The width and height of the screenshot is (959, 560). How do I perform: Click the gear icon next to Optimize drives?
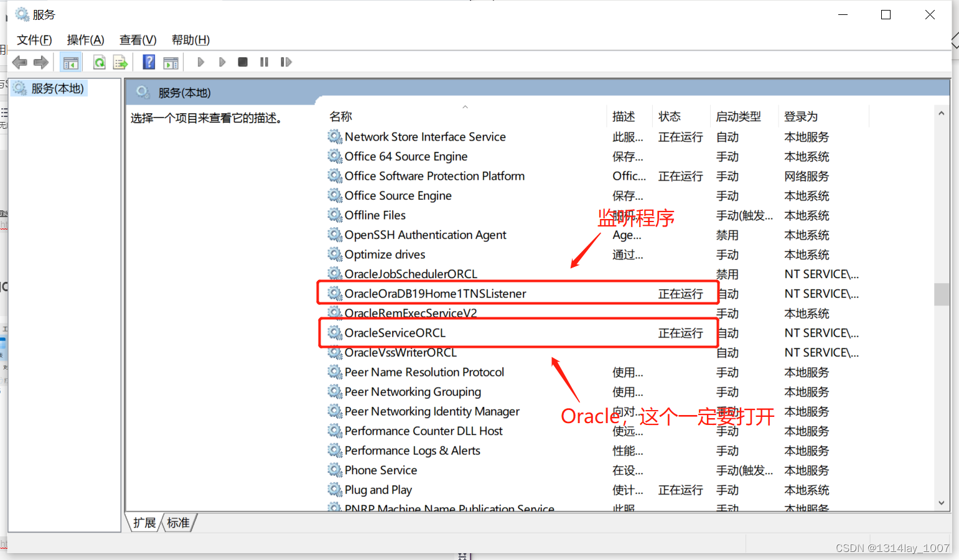335,254
